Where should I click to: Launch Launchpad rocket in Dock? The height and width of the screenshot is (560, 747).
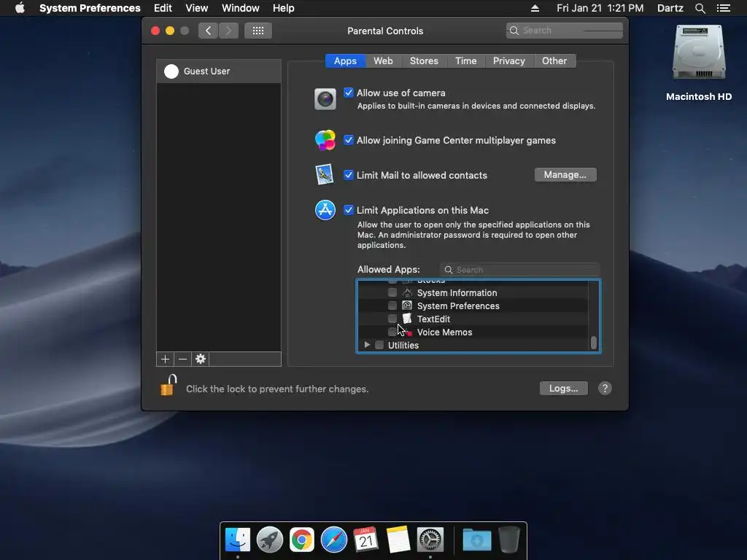coord(270,540)
